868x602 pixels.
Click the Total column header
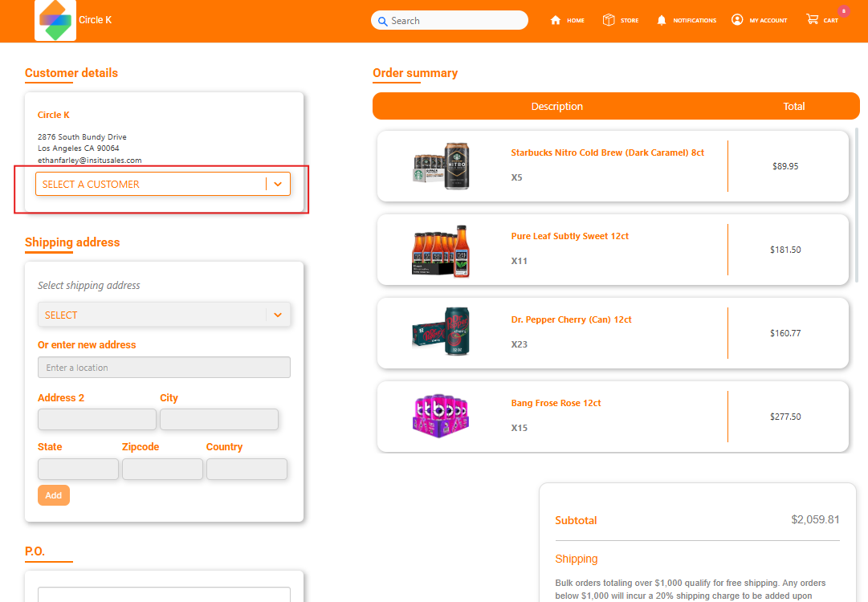point(794,106)
